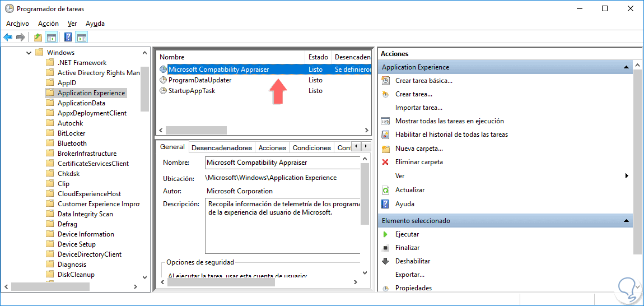Click the Nombre field with Microsoft Compatibility Appraiser

[283, 163]
